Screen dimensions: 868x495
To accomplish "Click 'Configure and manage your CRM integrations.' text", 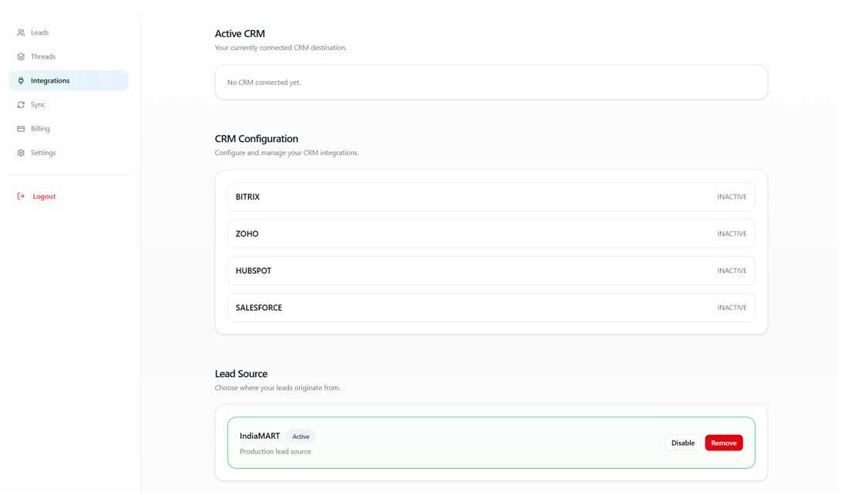I will click(x=287, y=153).
